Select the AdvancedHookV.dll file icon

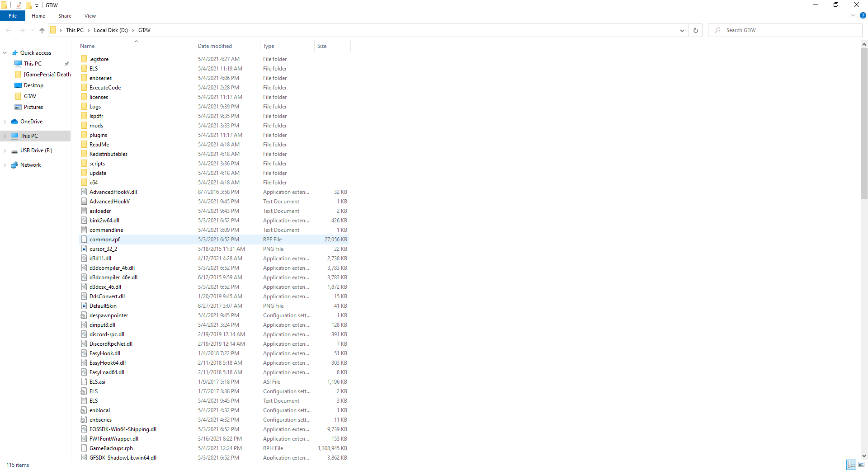pos(84,192)
